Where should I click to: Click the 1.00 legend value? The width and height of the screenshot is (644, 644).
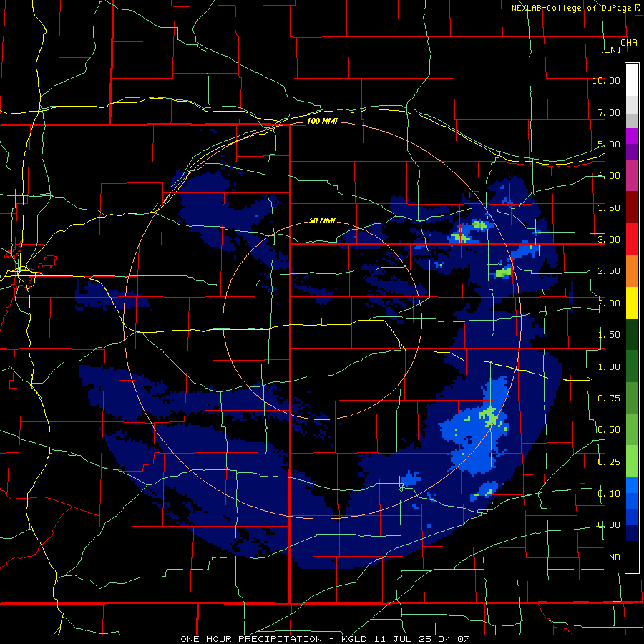click(609, 367)
